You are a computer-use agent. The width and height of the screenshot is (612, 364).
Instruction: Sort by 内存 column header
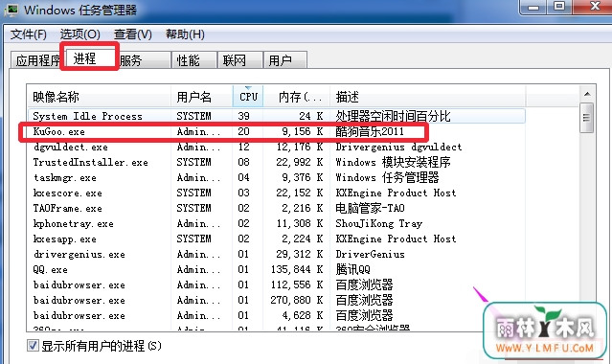click(297, 97)
